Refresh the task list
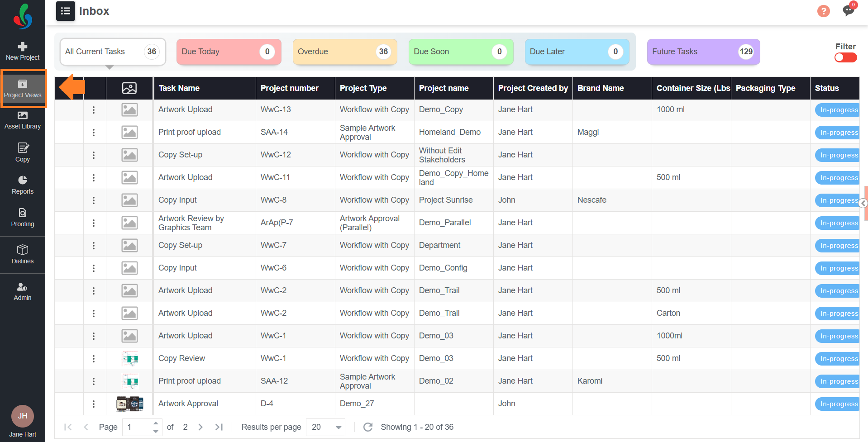 click(368, 427)
